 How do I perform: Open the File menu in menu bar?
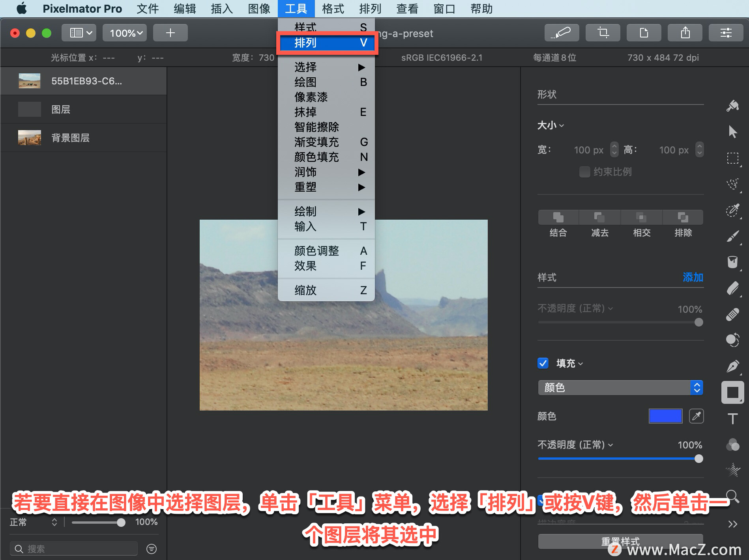click(148, 9)
